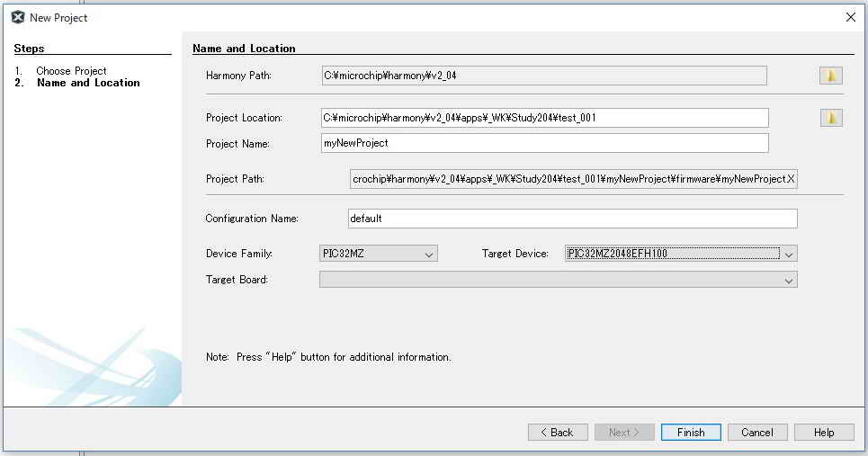This screenshot has width=868, height=456.
Task: Click the 'Target Board:' label
Action: 237,280
